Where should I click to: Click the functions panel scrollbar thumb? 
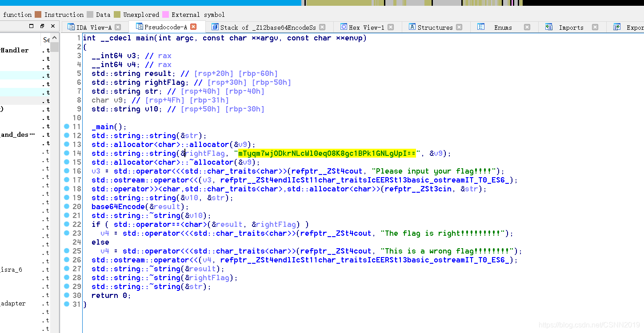[54, 47]
